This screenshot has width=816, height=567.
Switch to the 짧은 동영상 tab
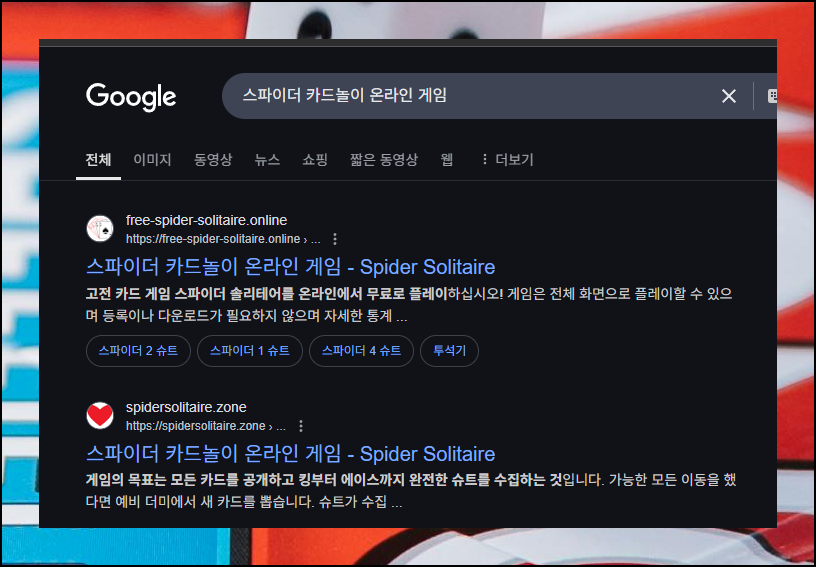click(x=384, y=160)
